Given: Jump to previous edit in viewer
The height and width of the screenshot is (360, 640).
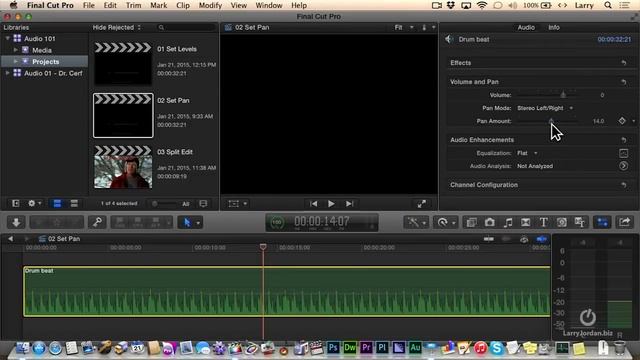Looking at the screenshot, I should [x=313, y=204].
